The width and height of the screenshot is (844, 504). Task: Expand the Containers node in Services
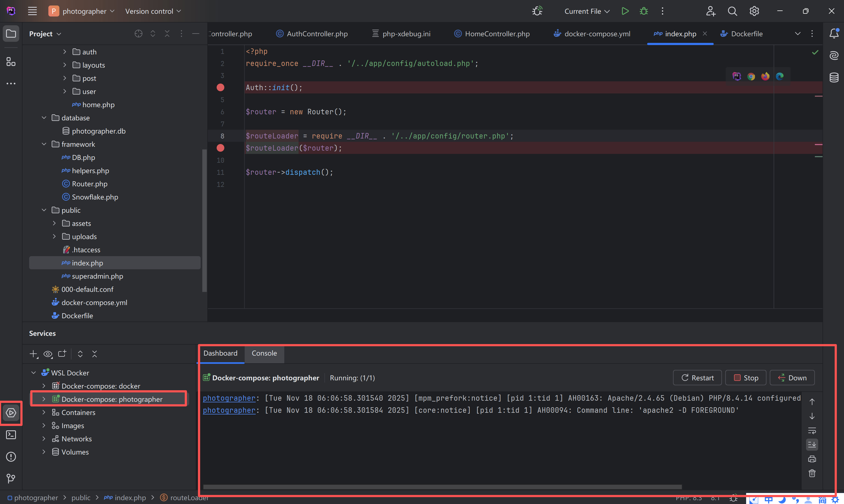(x=44, y=412)
